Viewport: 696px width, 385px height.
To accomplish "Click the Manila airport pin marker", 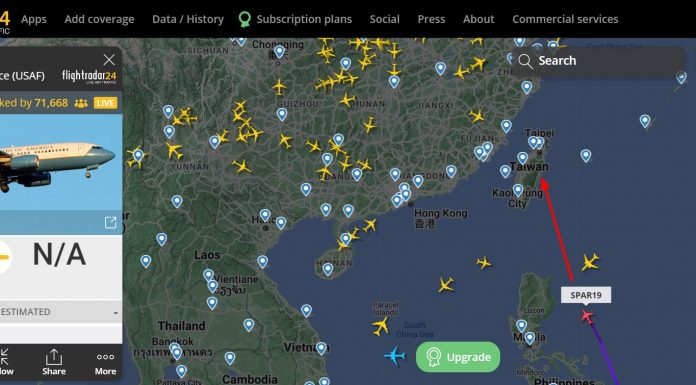I will 529,338.
